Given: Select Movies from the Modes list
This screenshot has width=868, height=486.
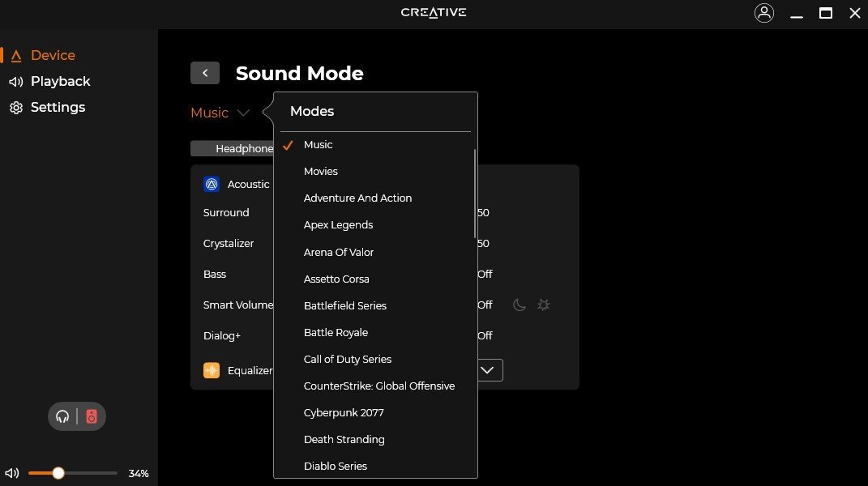Looking at the screenshot, I should click(321, 171).
